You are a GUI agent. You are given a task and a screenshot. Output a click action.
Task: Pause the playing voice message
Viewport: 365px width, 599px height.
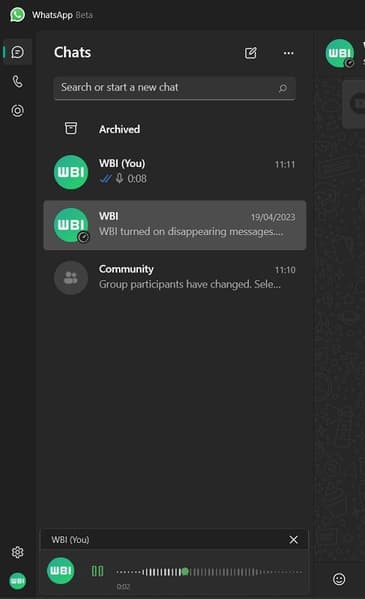coord(97,571)
